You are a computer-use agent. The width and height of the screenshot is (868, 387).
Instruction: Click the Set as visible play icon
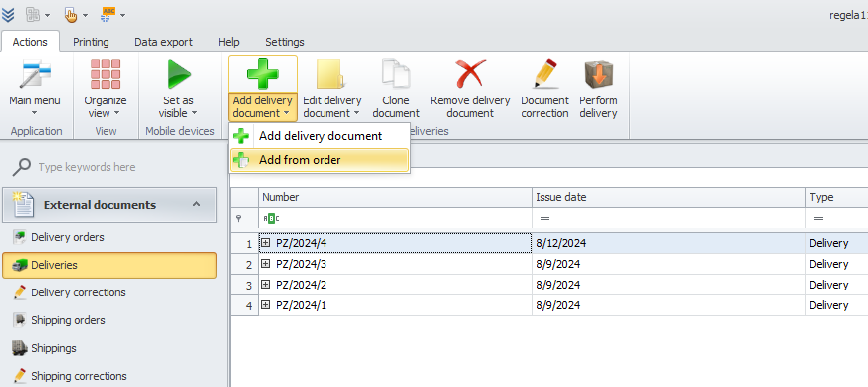click(x=179, y=74)
